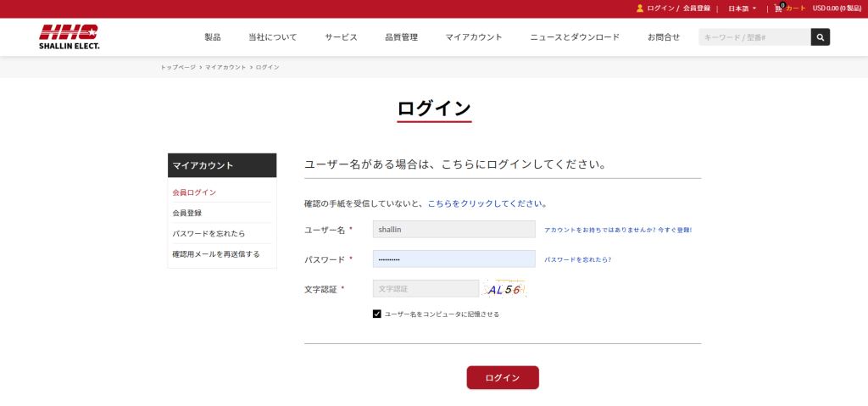This screenshot has height=406, width=868.
Task: Refresh the AL56 captcha image
Action: tap(504, 288)
